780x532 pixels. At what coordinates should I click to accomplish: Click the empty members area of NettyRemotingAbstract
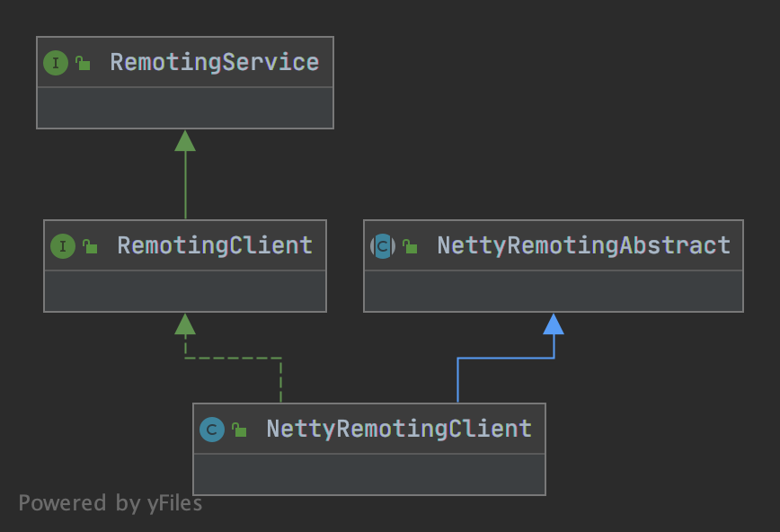pyautogui.click(x=554, y=291)
